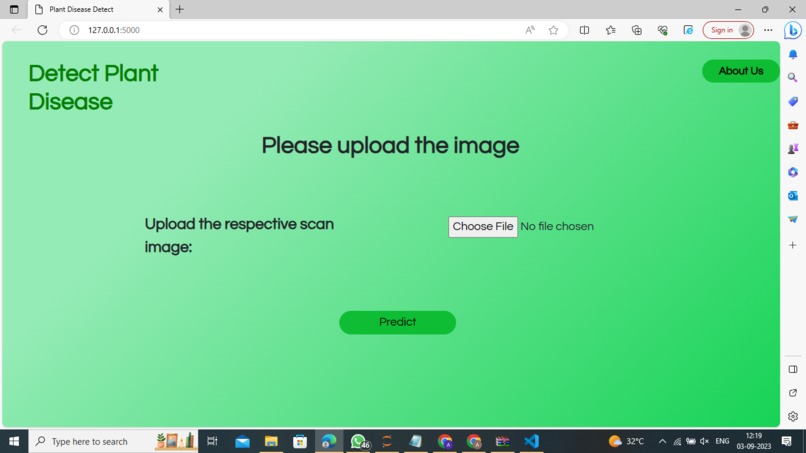
Task: Open Collections icon in toolbar
Action: click(636, 30)
